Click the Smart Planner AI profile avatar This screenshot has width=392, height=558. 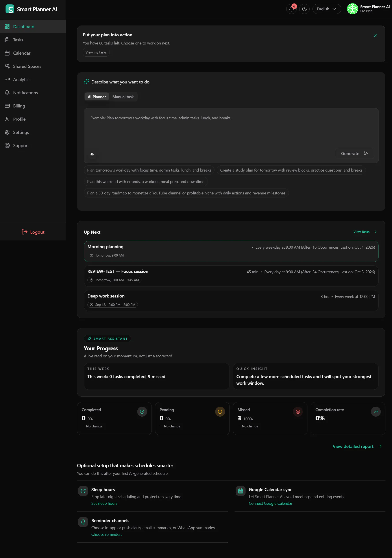pyautogui.click(x=352, y=9)
